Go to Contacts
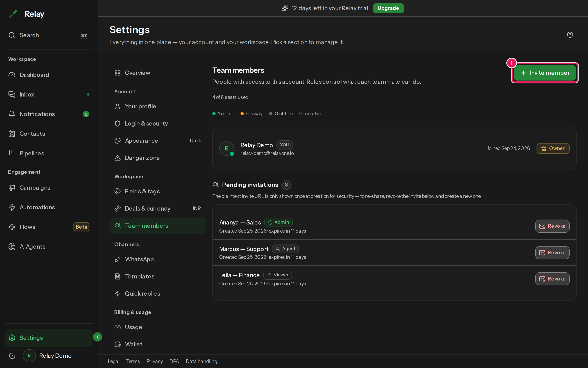The width and height of the screenshot is (588, 368). tap(49, 134)
